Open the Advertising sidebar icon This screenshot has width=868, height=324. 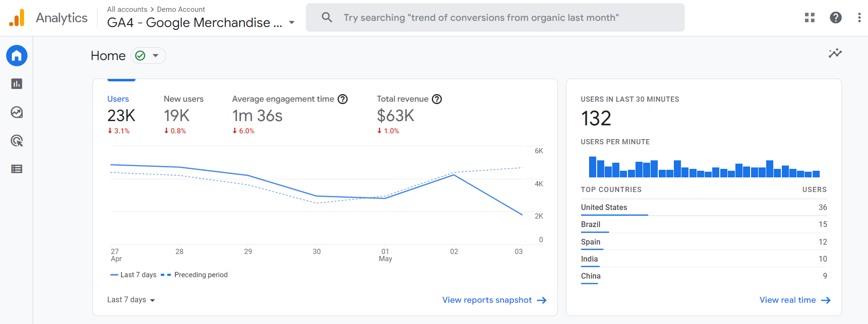pyautogui.click(x=17, y=140)
